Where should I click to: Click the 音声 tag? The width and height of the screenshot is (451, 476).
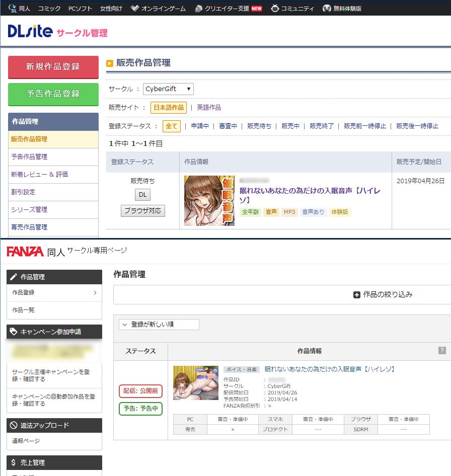(271, 212)
